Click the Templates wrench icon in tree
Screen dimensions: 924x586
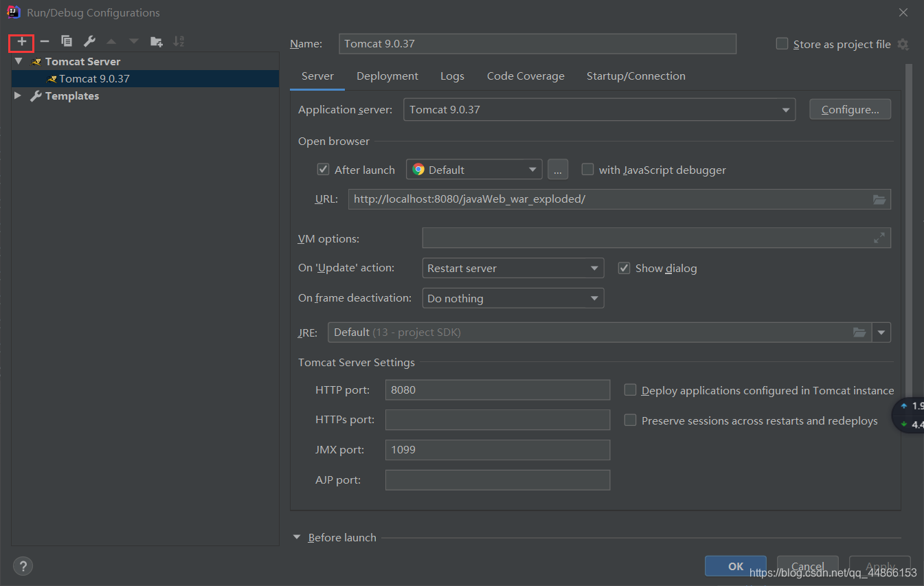36,96
